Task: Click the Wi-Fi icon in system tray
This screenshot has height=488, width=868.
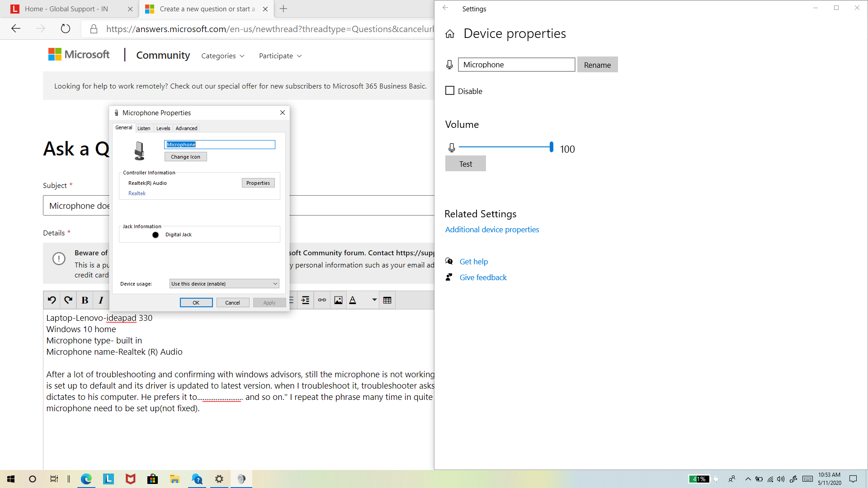Action: (770, 479)
